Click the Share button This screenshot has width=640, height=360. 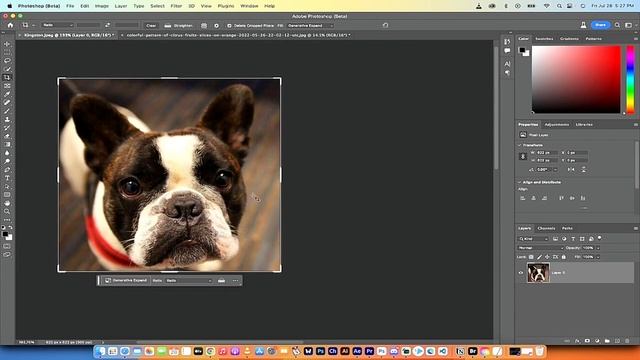(x=600, y=25)
